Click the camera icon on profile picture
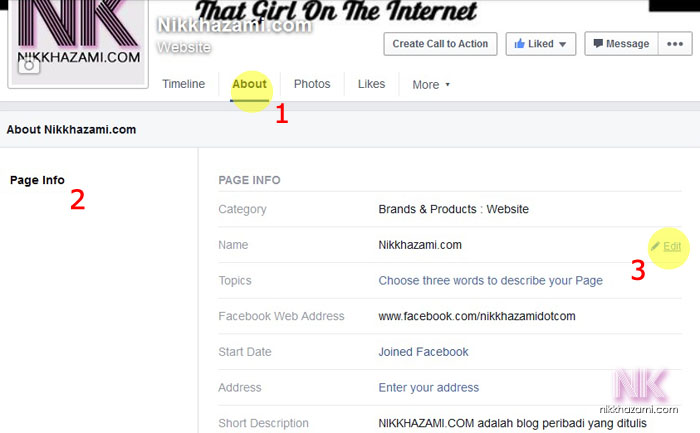Viewport: 700px width, 433px height. [29, 66]
